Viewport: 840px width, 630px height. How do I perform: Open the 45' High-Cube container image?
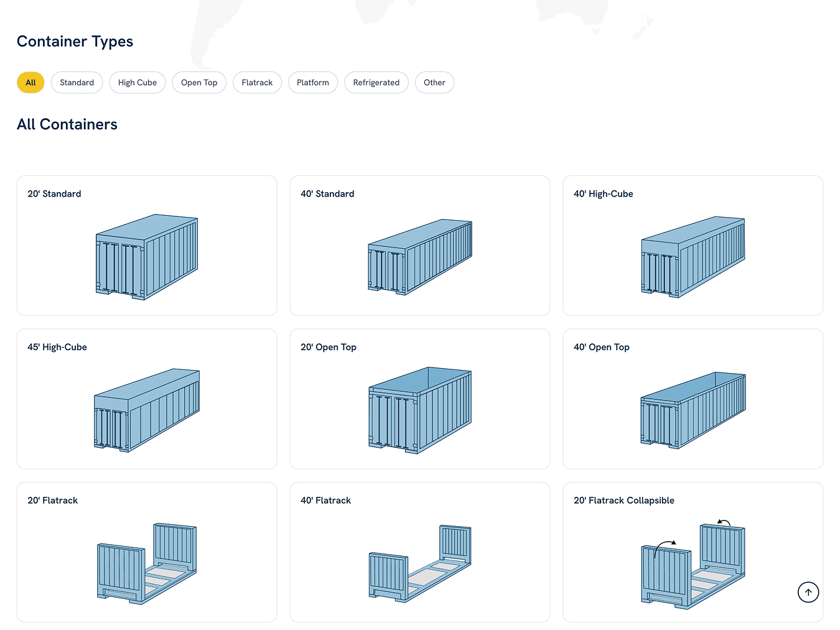click(x=147, y=410)
